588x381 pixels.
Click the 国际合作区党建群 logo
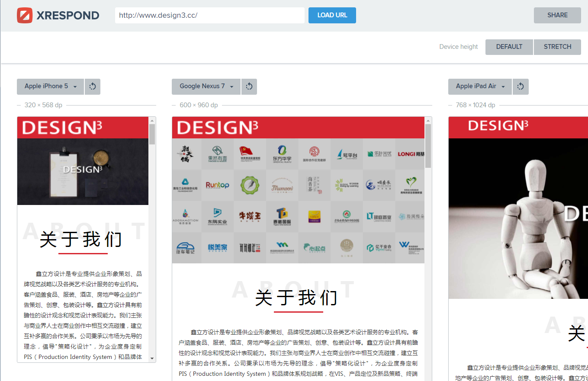click(x=314, y=154)
